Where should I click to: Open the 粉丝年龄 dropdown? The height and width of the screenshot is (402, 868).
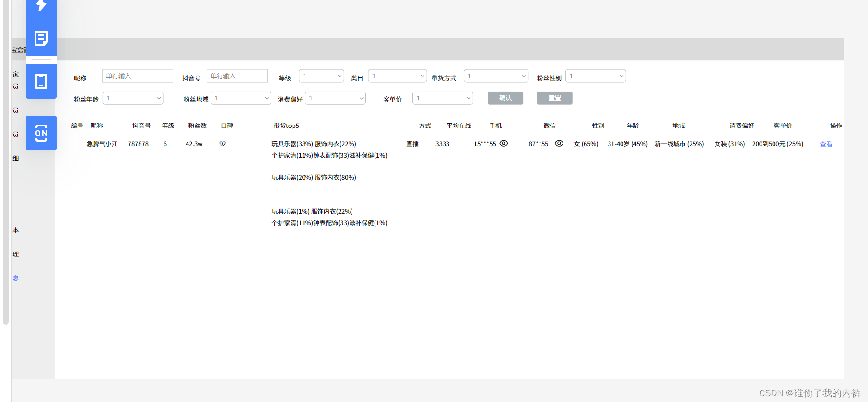133,98
